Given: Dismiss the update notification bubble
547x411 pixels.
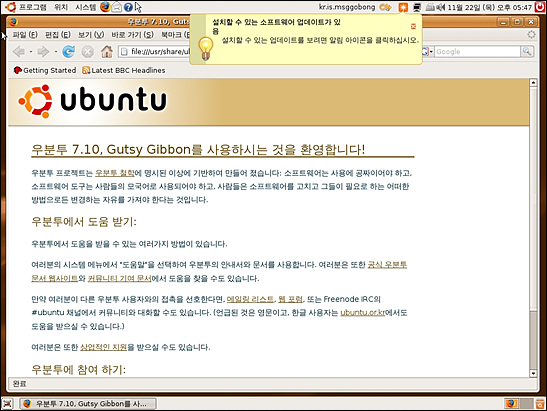Looking at the screenshot, I should click(x=413, y=26).
